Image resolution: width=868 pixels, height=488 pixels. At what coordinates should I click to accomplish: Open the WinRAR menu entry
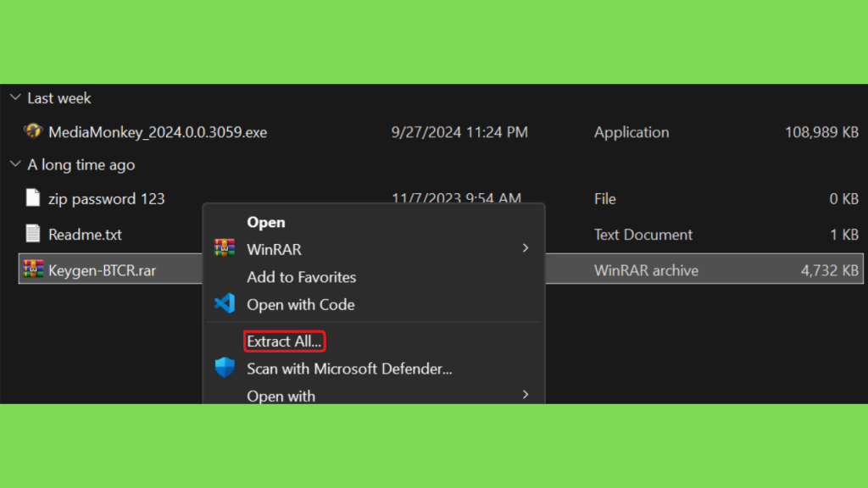(x=274, y=250)
